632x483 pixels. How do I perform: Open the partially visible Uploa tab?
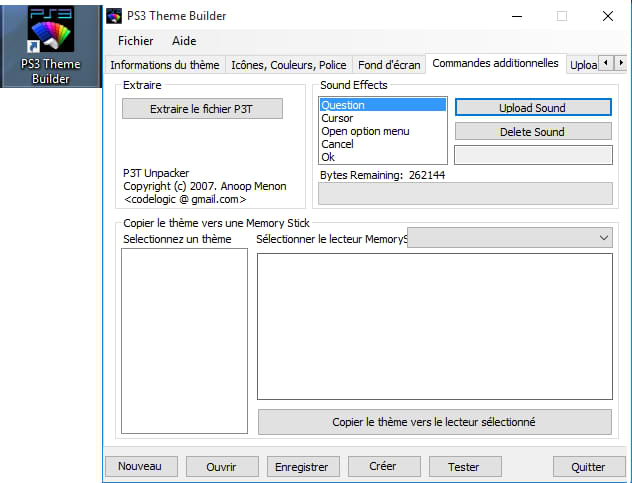pyautogui.click(x=583, y=65)
